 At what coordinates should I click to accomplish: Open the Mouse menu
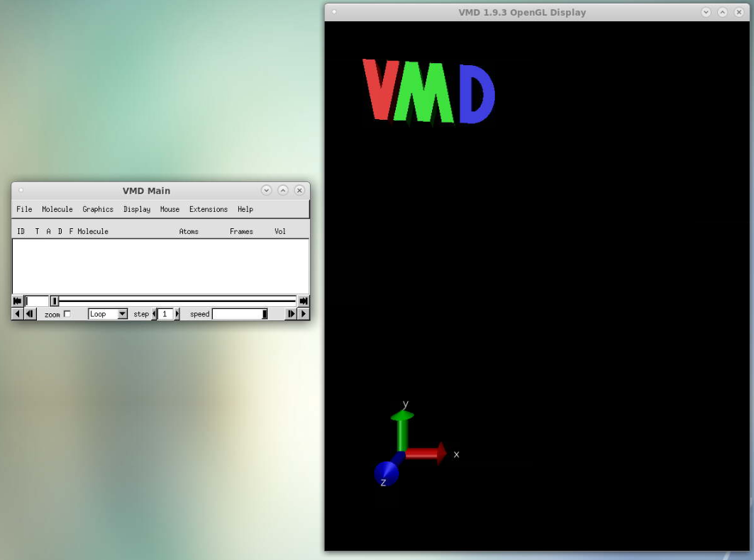170,209
